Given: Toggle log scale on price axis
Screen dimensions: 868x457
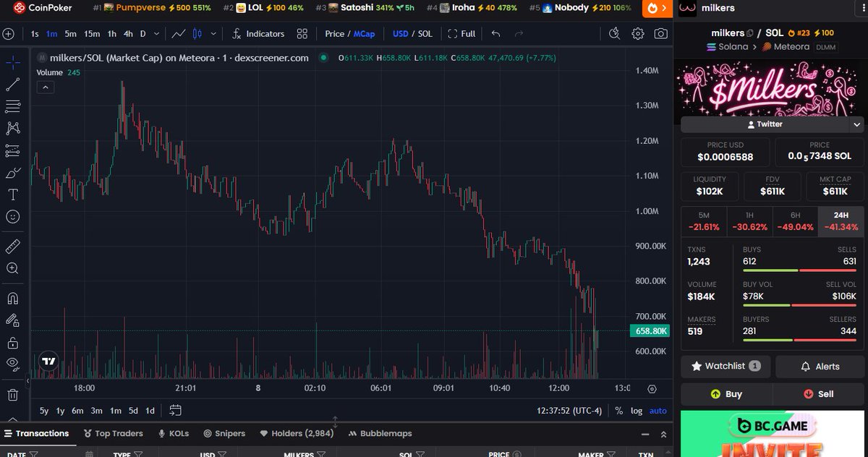Looking at the screenshot, I should tap(637, 411).
